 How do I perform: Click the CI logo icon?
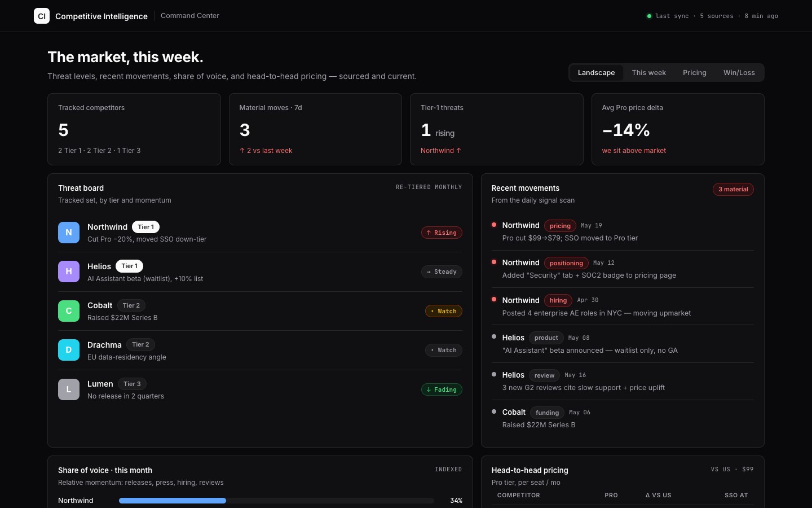tap(42, 16)
